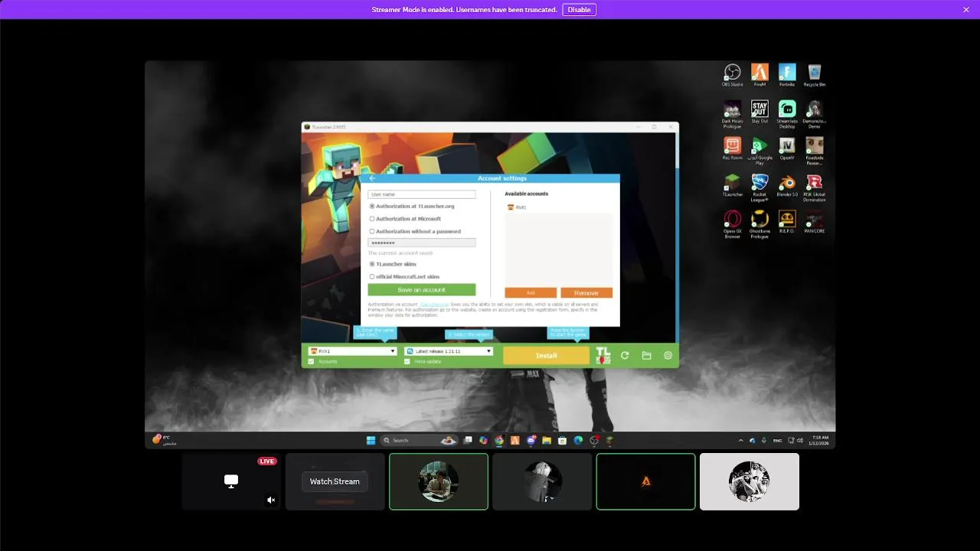Select Authorization at TLauncher.org
980x551 pixels.
click(x=412, y=206)
